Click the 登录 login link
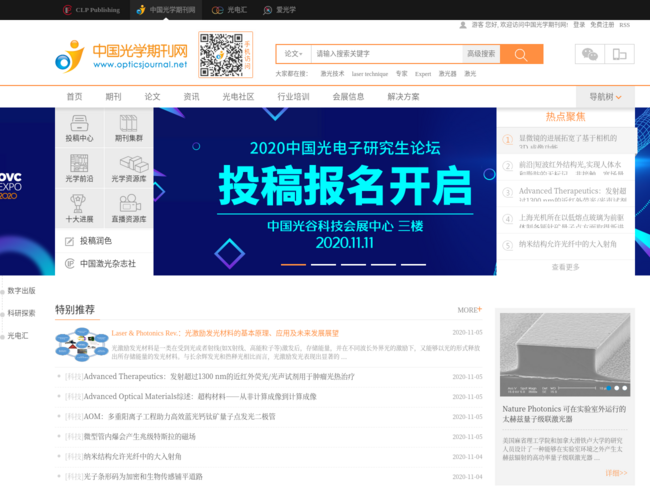The width and height of the screenshot is (650, 500). point(579,25)
